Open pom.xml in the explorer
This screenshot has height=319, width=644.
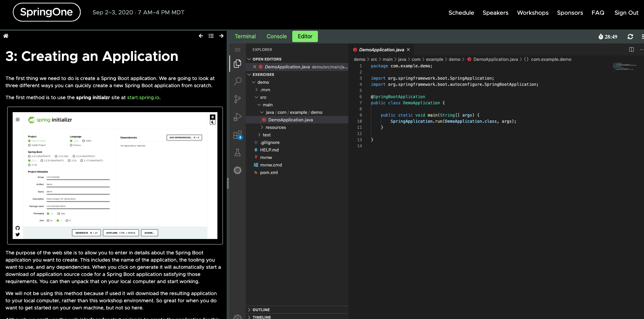click(269, 173)
